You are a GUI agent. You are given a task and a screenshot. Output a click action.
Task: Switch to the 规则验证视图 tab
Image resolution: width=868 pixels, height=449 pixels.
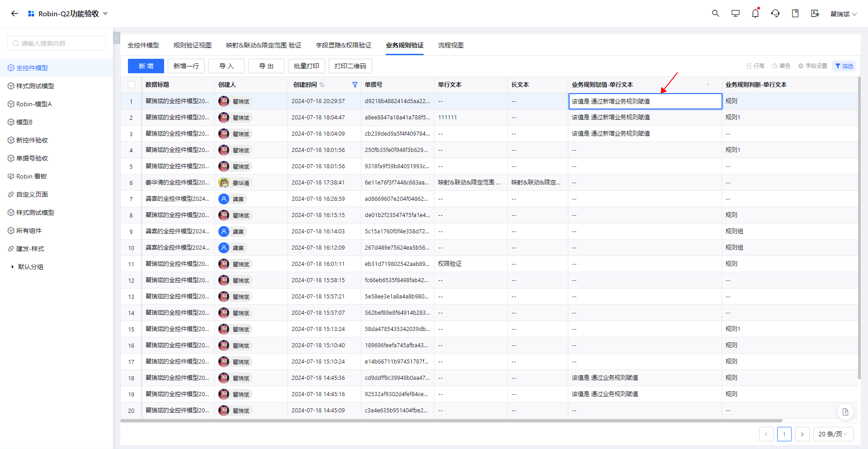193,45
